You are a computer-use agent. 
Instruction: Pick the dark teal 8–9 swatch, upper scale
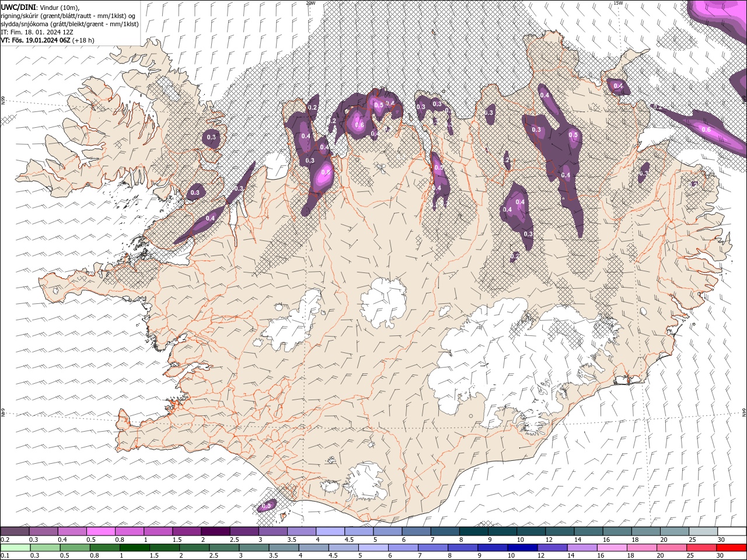click(x=473, y=531)
